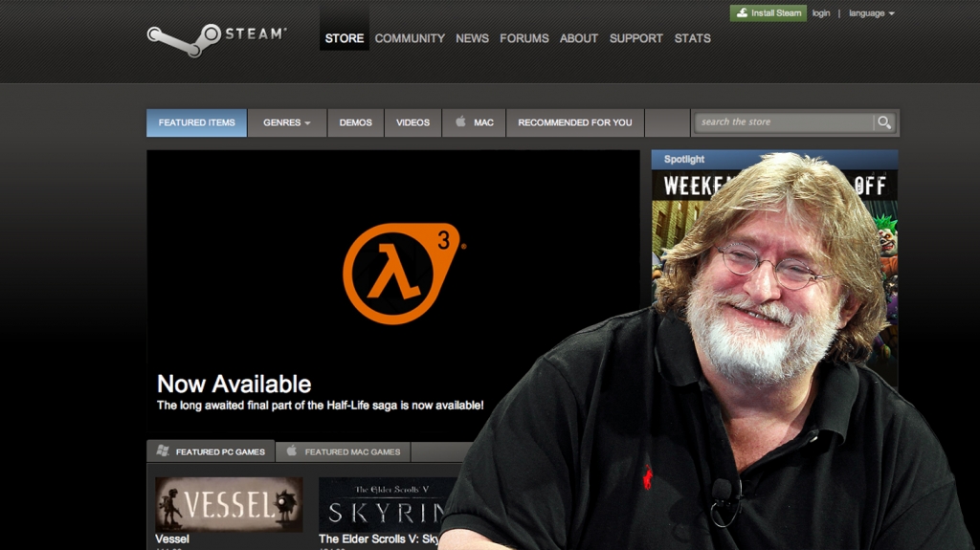Click the search magnifying glass icon
Screen dimensions: 980x550
(x=884, y=122)
